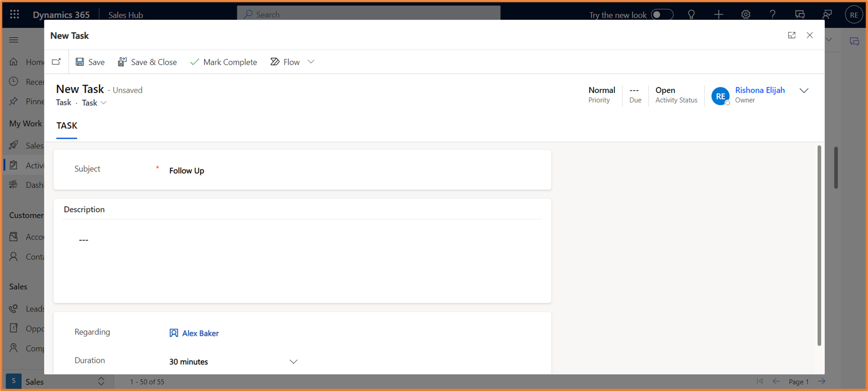Open the app launcher waffle icon
The width and height of the screenshot is (868, 391).
pos(14,14)
